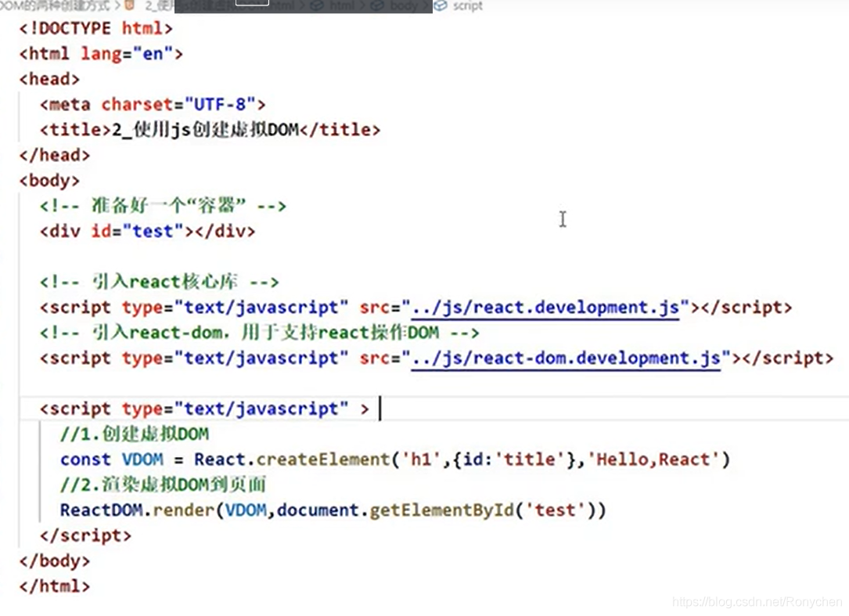This screenshot has height=616, width=849.
Task: Click the opening head tag line
Action: [x=49, y=79]
